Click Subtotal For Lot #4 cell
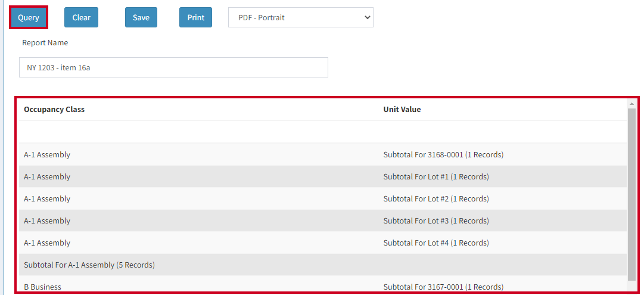Screen dimensions: 644x295 click(x=436, y=243)
